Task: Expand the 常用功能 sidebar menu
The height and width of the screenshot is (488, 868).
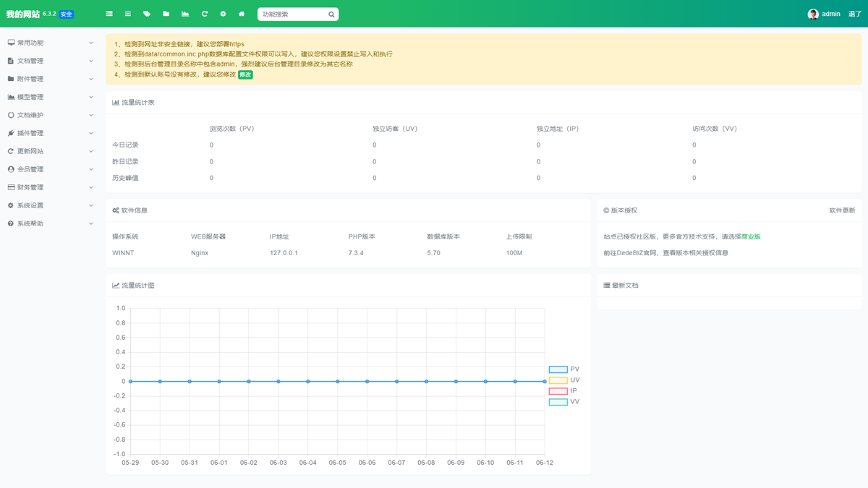Action: click(51, 43)
